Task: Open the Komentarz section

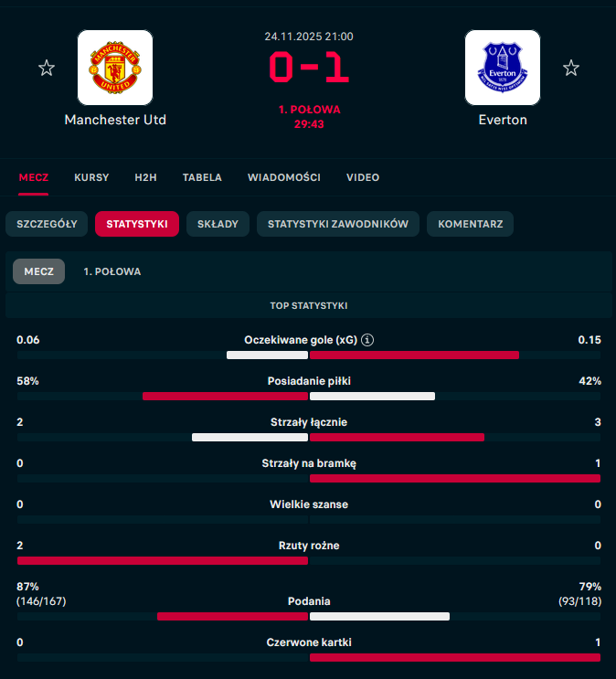Action: (471, 224)
